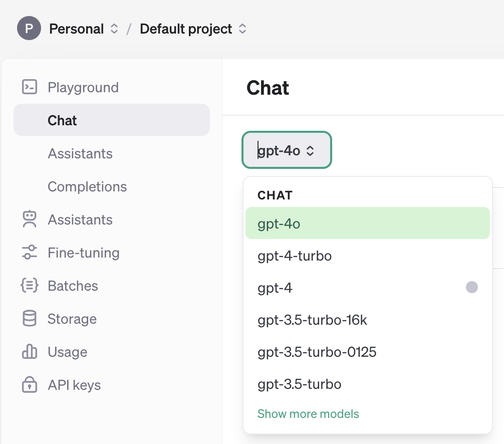Viewport: 504px width, 444px height.
Task: Open the main Assistants section
Action: [x=112, y=219]
